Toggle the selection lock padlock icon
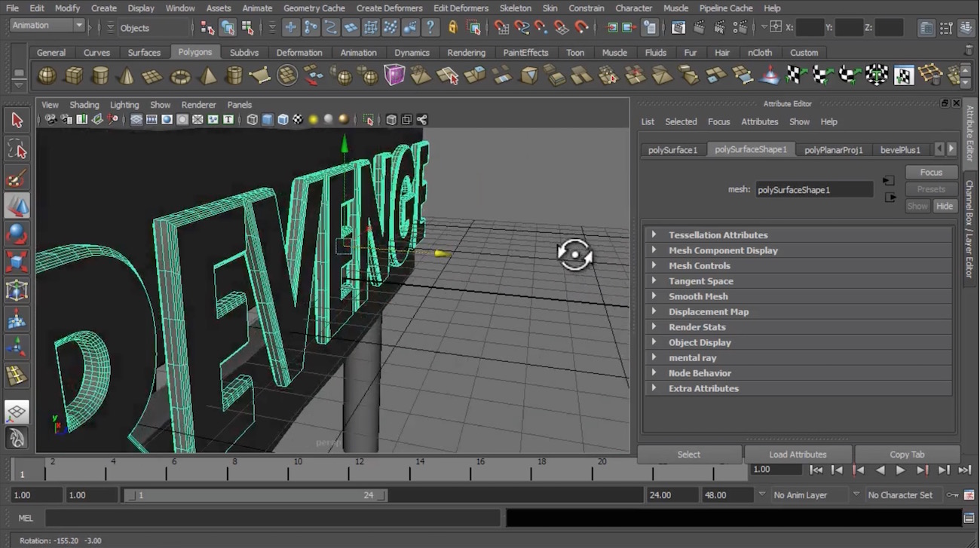 tap(452, 28)
